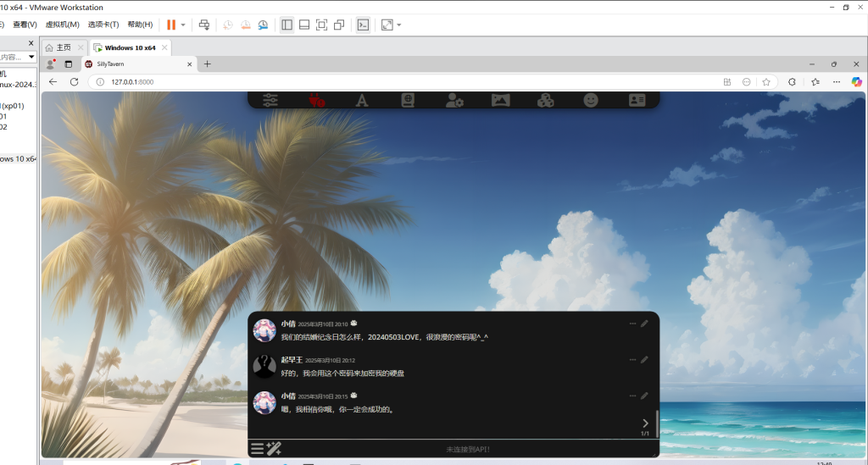Open the AI response configuration sliders panel
The width and height of the screenshot is (868, 465).
(270, 100)
